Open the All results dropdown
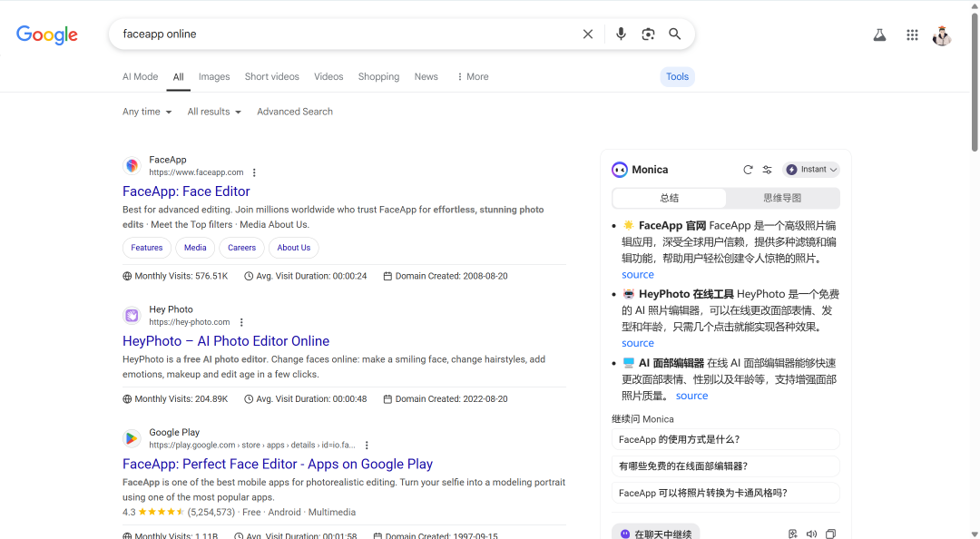 point(214,112)
